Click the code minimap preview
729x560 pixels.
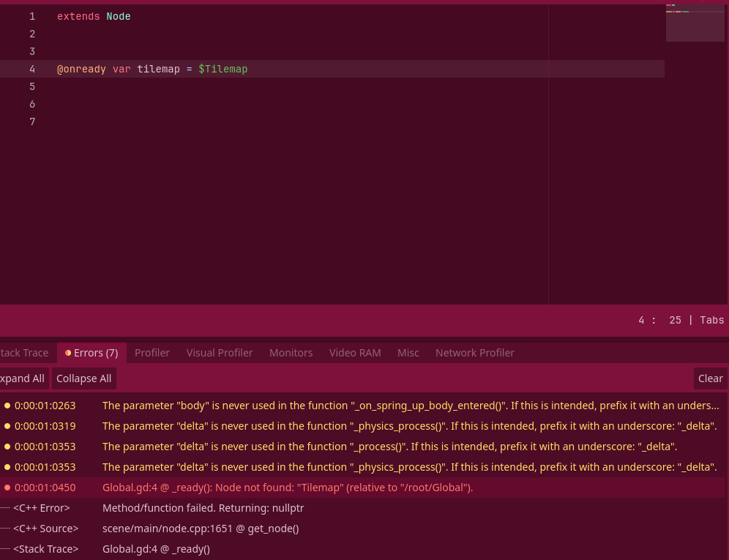[x=695, y=22]
